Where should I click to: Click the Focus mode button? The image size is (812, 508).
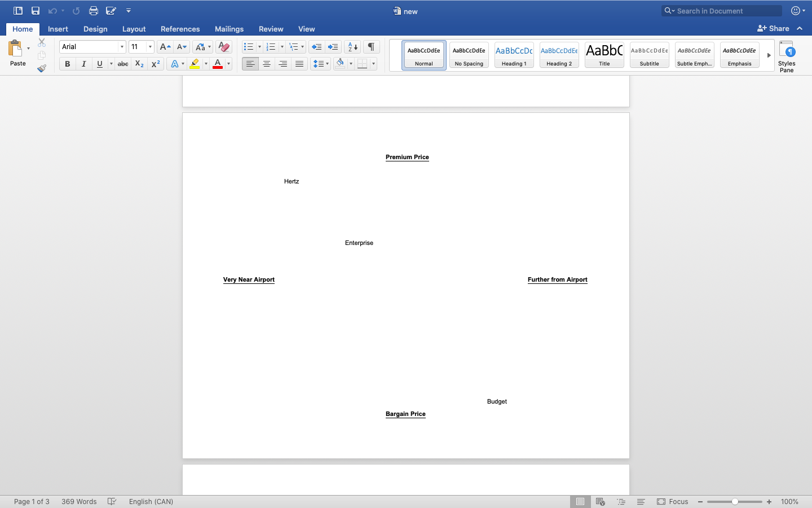pyautogui.click(x=673, y=501)
